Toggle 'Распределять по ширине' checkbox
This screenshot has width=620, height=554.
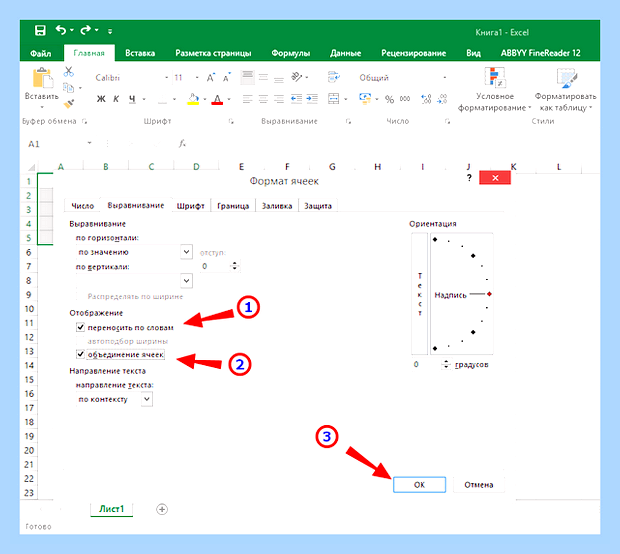(80, 296)
